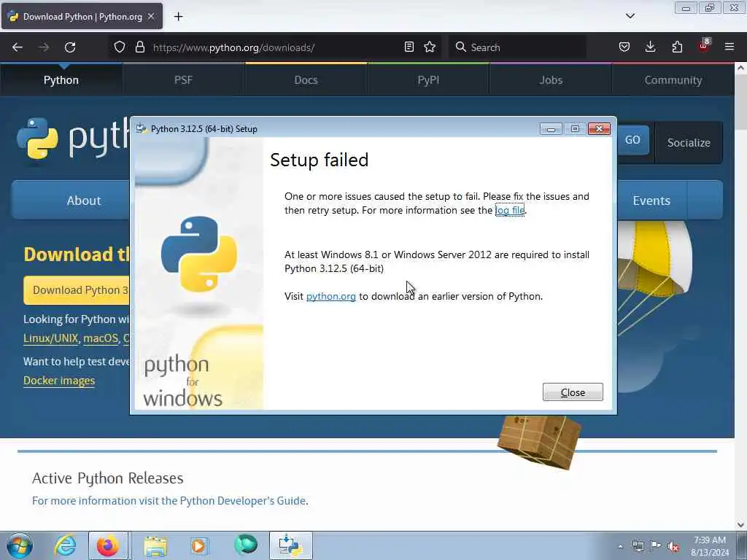Open the About menu on python.org

tap(71, 201)
